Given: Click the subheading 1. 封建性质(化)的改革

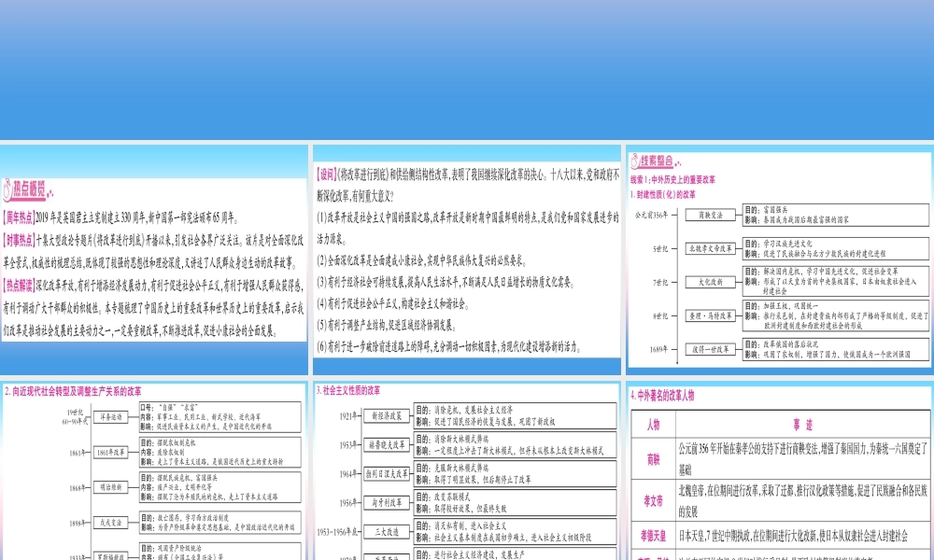Looking at the screenshot, I should coord(663,195).
